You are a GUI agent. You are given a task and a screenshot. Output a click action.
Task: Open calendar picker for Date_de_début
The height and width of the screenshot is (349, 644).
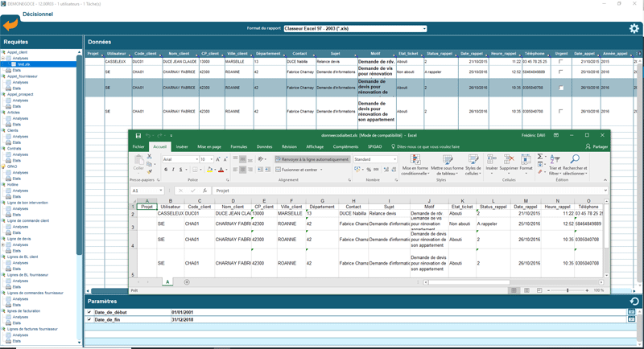pyautogui.click(x=631, y=312)
